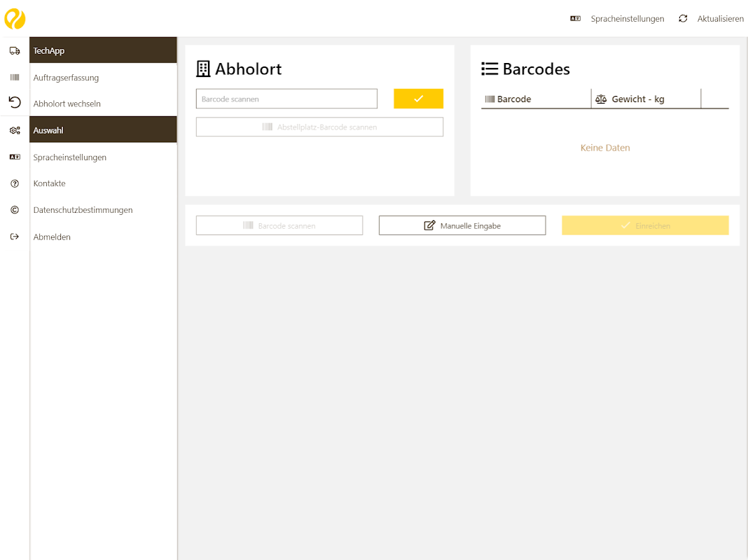Click Abstellplatz-Barcode scannen button
Screen dimensions: 748x560
click(x=319, y=127)
